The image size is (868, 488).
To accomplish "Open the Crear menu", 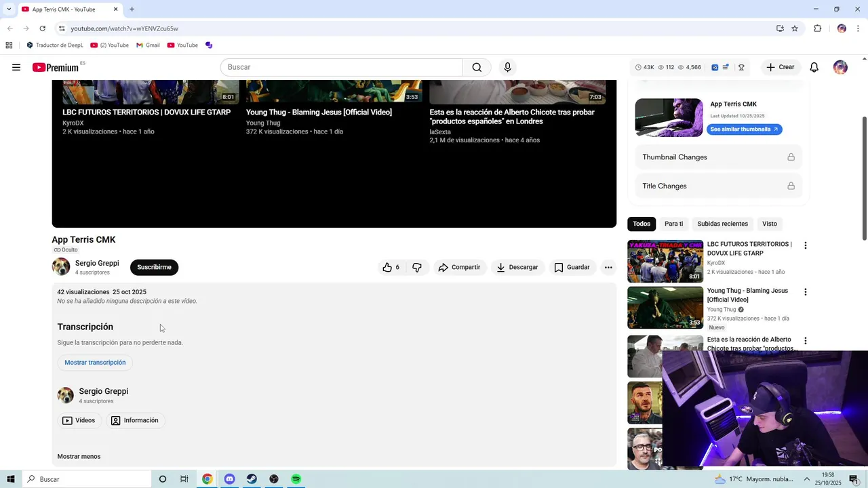I will coord(780,67).
